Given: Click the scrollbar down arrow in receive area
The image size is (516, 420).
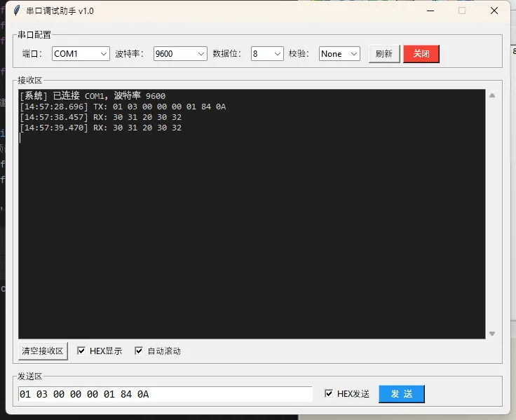Looking at the screenshot, I should [492, 334].
